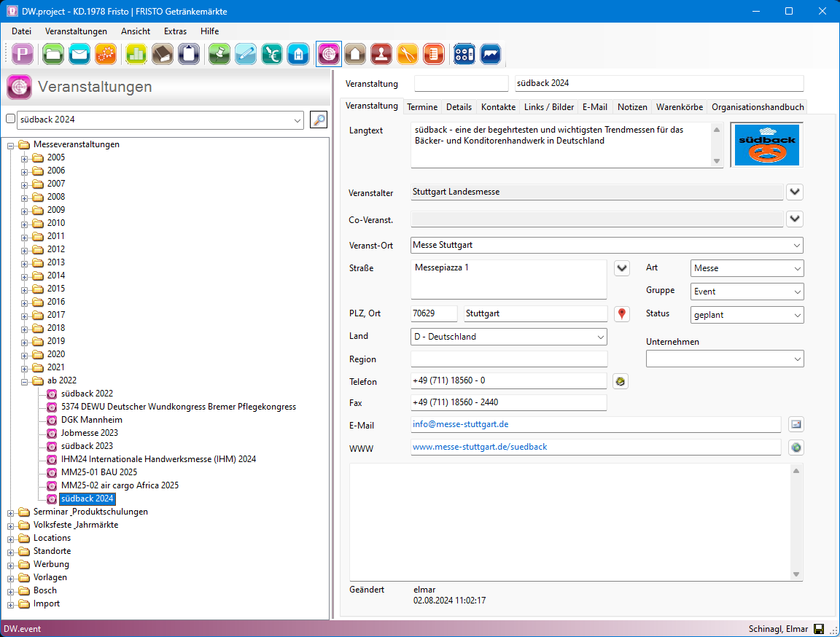
Task: Click the blue H house toolbar icon
Action: 297,54
